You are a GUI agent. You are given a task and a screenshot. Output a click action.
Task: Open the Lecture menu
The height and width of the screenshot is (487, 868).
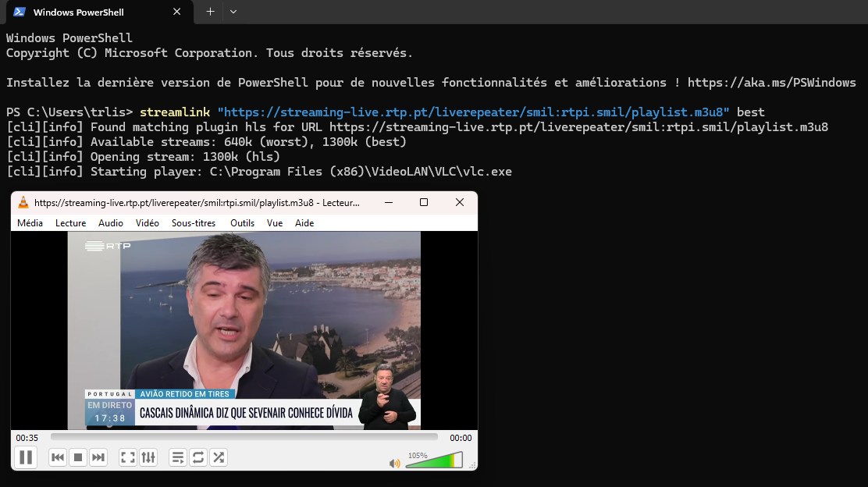(70, 223)
